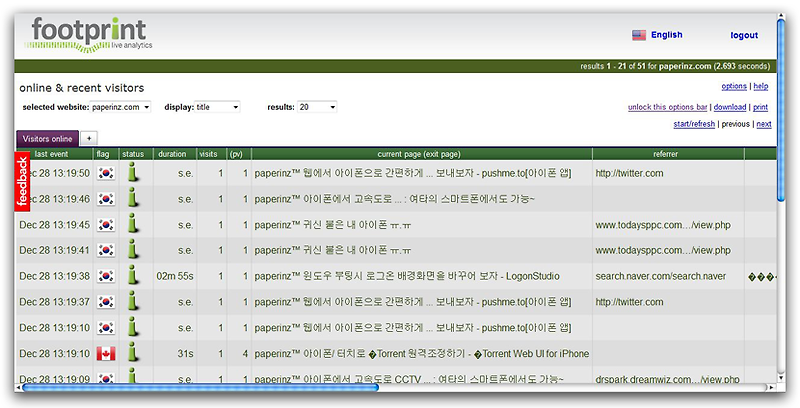Viewport: 800px width, 408px height.
Task: Click green status icon in 02m 55s row
Action: pyautogui.click(x=133, y=275)
